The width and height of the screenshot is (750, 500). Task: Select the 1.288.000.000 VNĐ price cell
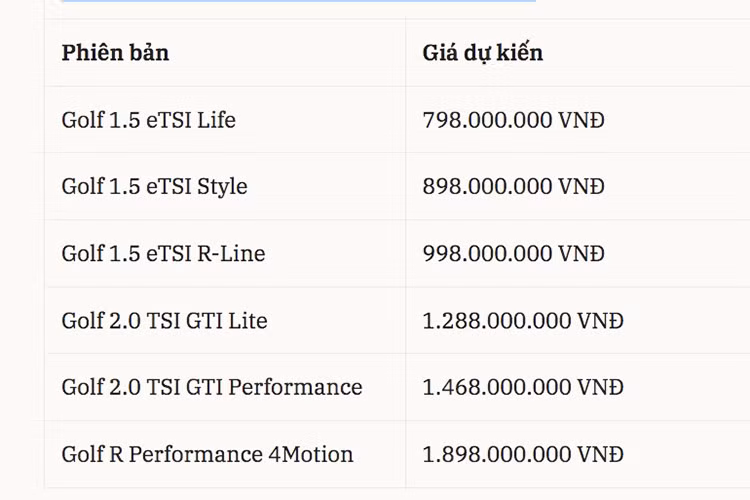pos(523,321)
